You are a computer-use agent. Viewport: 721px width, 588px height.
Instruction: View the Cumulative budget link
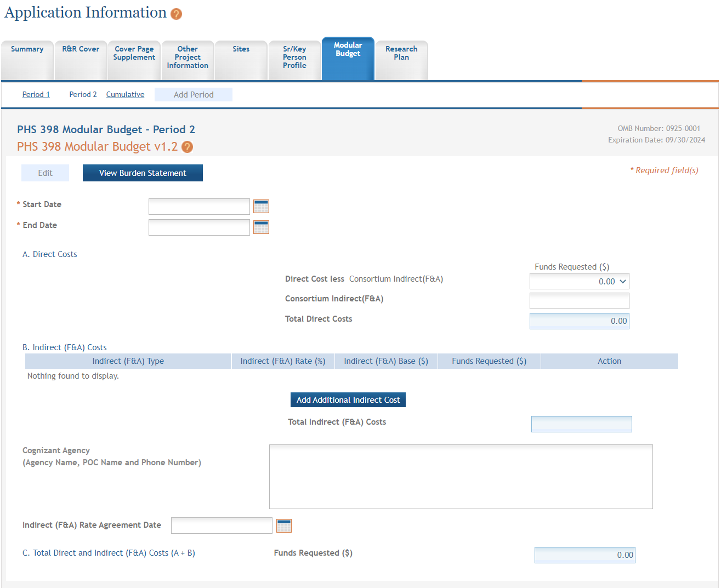coord(125,95)
